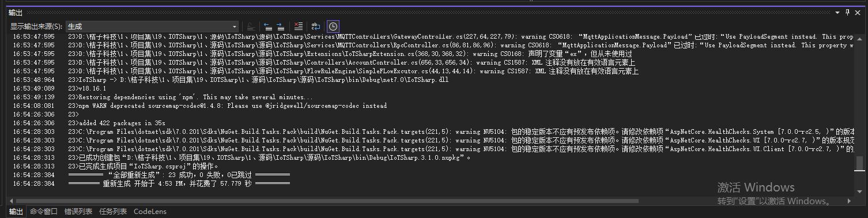This screenshot has width=868, height=218.
Task: Toggle word wrap icon
Action: point(316,27)
